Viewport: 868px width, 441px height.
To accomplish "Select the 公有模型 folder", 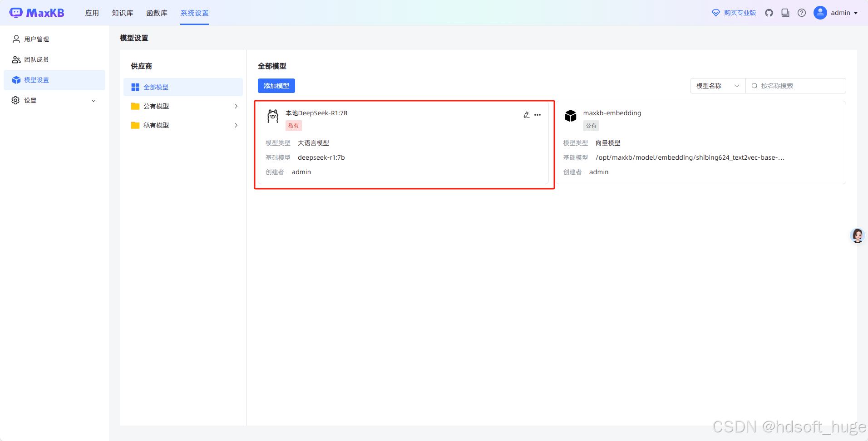I will 183,106.
